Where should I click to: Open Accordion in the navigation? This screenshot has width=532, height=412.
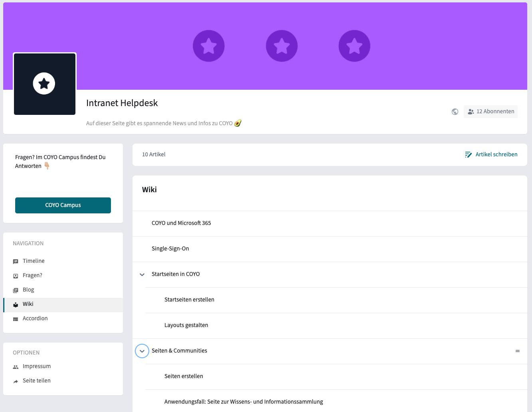point(35,319)
